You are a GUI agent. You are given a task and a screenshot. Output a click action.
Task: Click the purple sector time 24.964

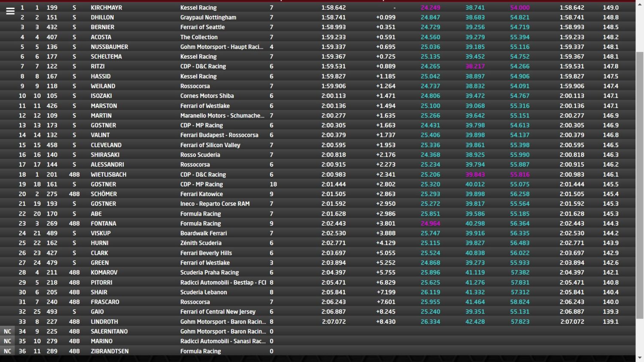pyautogui.click(x=430, y=223)
